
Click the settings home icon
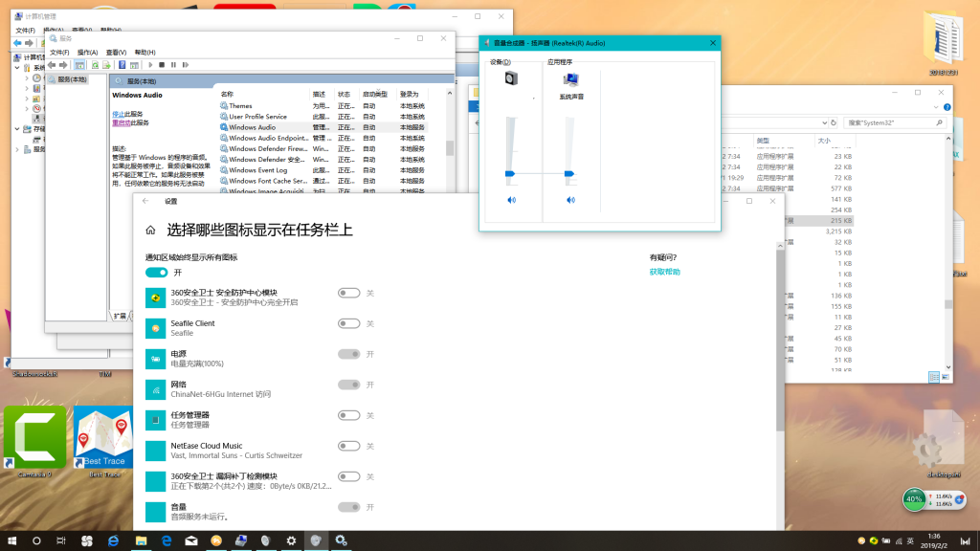150,231
